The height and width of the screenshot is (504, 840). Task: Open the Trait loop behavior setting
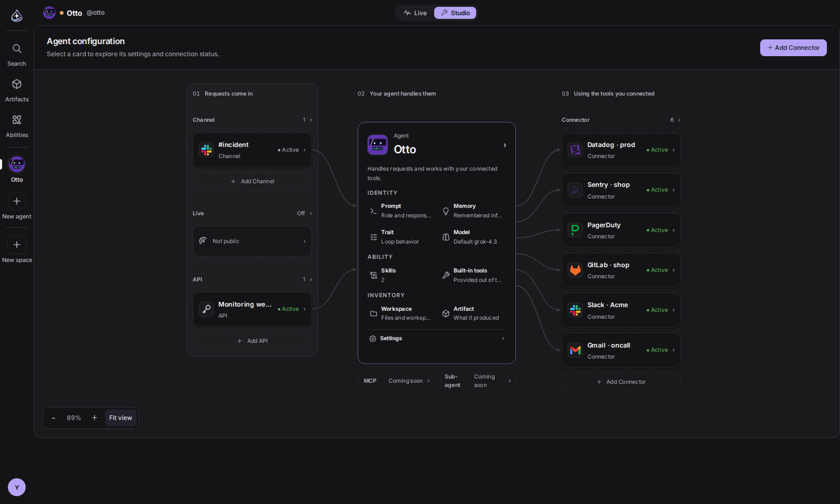pyautogui.click(x=401, y=237)
